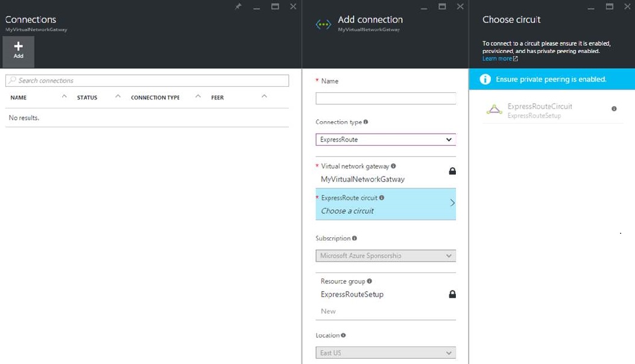This screenshot has width=635, height=364.
Task: Click the Choose circuit blade title
Action: point(511,19)
